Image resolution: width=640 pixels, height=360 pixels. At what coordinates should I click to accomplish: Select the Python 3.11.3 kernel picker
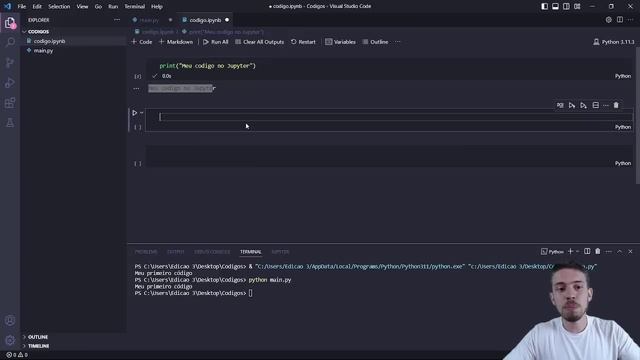[613, 42]
